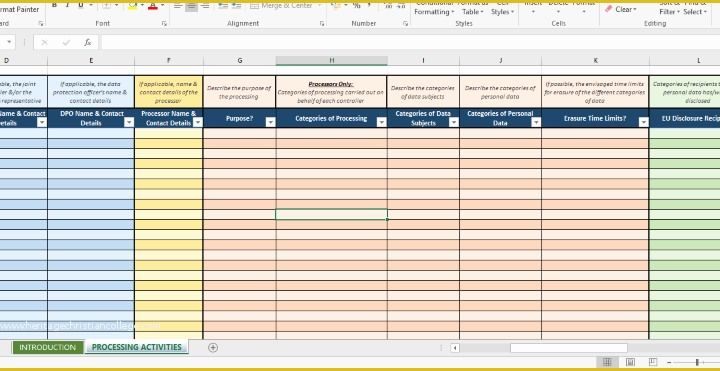Select column H header
Viewport: 720px width, 371px height.
click(332, 61)
